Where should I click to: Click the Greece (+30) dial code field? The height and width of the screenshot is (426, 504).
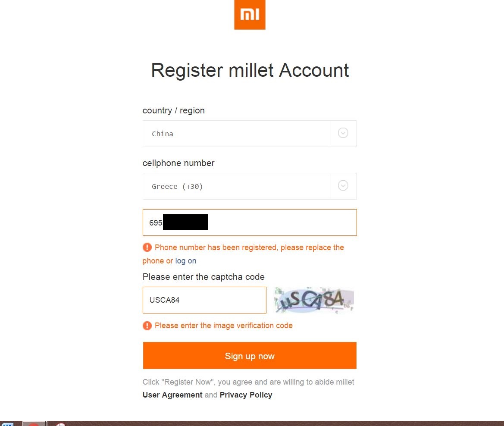[236, 186]
